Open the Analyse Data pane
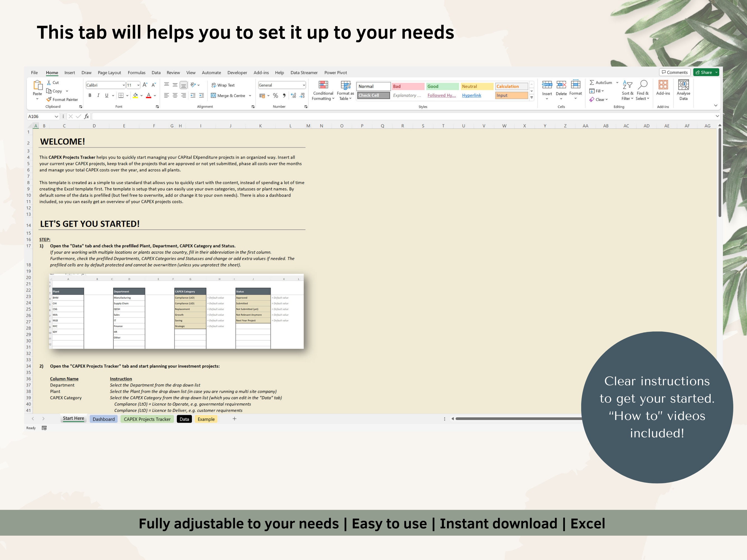 pos(683,90)
